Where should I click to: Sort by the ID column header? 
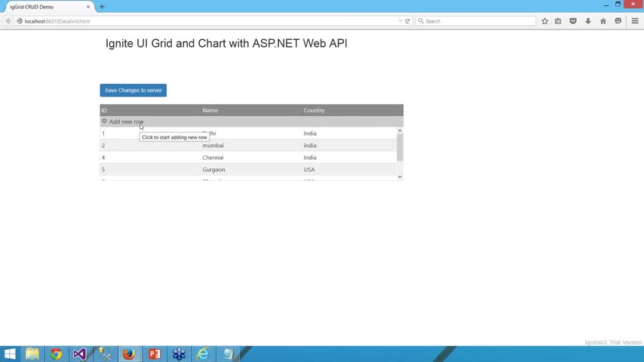[x=150, y=110]
